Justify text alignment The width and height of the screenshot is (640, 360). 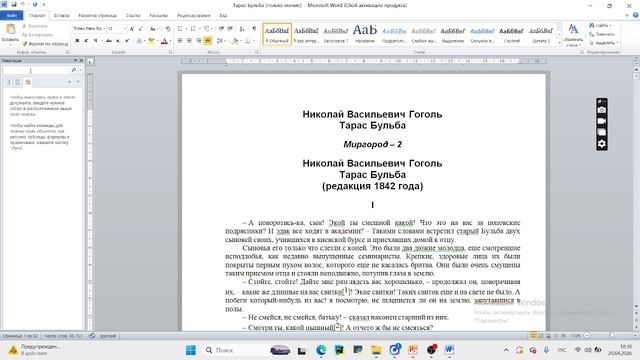pos(208,41)
